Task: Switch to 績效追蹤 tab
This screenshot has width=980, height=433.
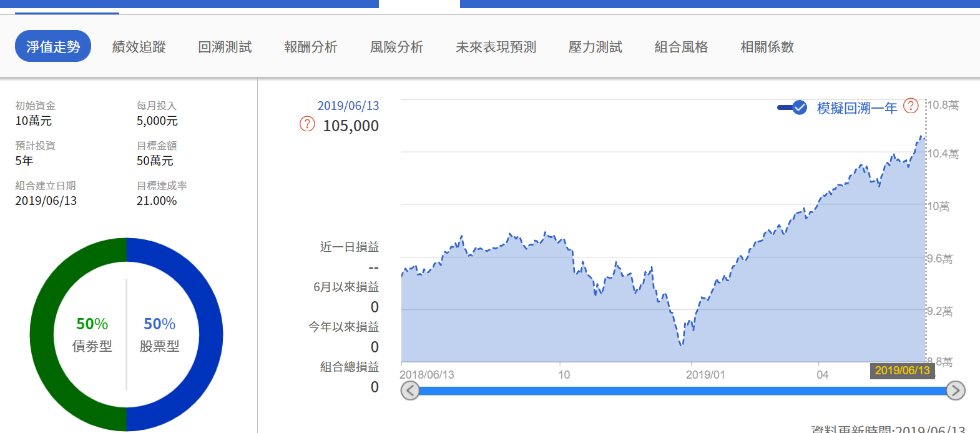Action: pyautogui.click(x=139, y=47)
